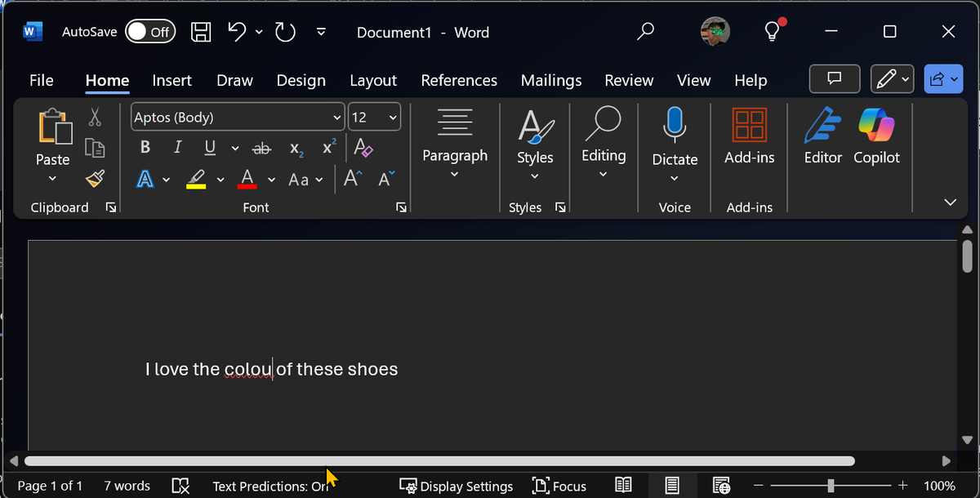Toggle Italic text formatting

(177, 148)
